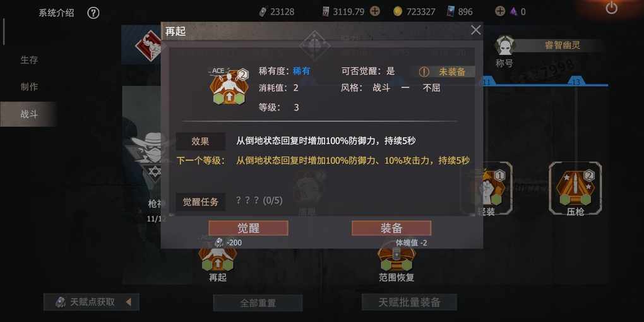The height and width of the screenshot is (322, 644).
Task: Click the 装备 equip button
Action: pyautogui.click(x=391, y=229)
